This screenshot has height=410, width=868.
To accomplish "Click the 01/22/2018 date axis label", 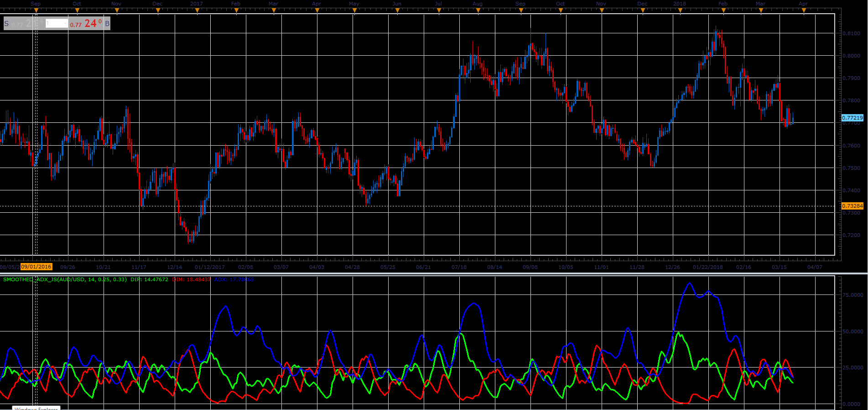I will 708,267.
